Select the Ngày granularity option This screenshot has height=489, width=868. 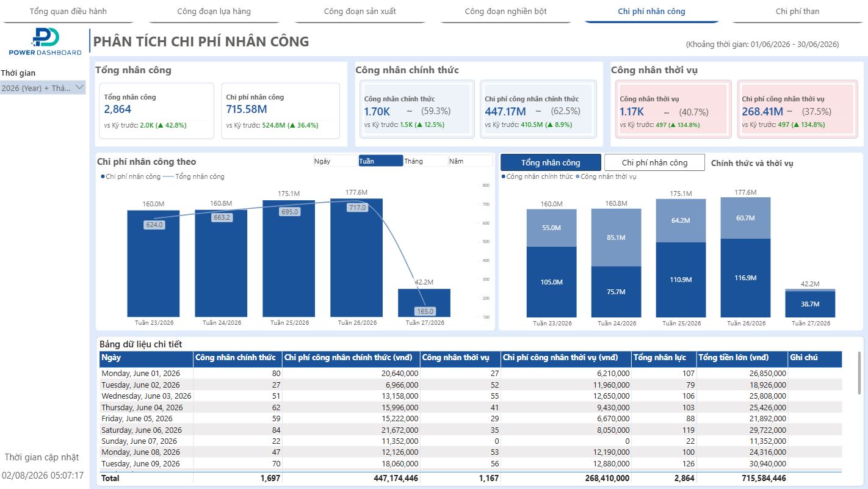335,161
